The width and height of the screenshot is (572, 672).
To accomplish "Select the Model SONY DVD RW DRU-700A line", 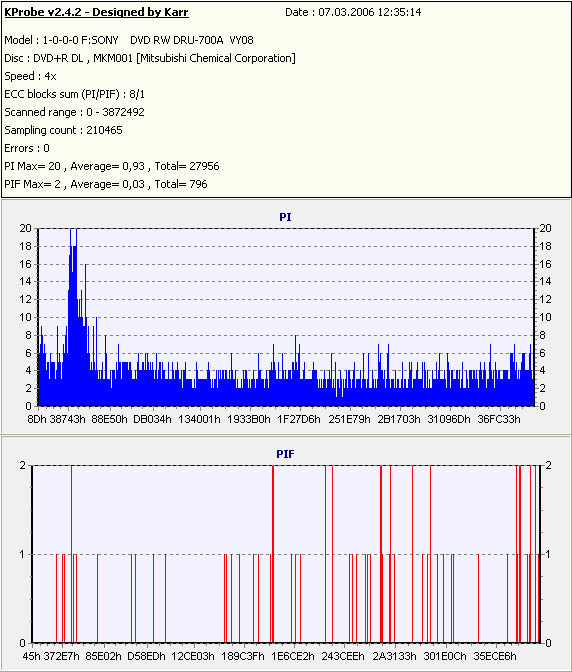I will [129, 40].
